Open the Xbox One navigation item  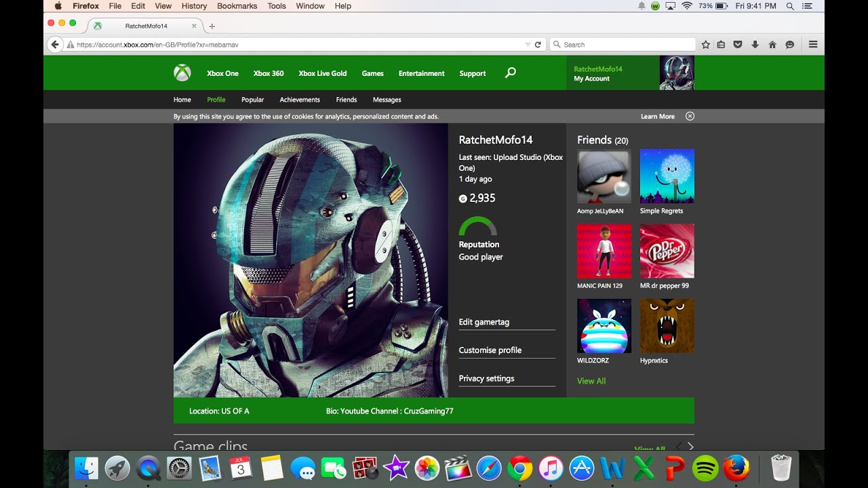[x=222, y=73]
